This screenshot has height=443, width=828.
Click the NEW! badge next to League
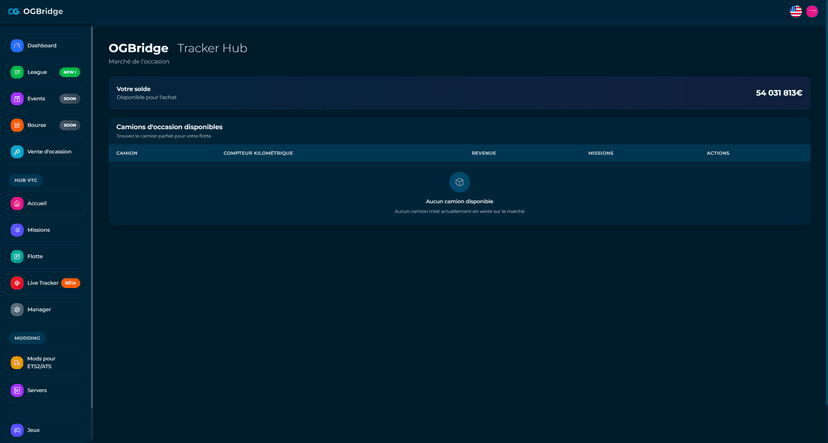click(x=69, y=72)
